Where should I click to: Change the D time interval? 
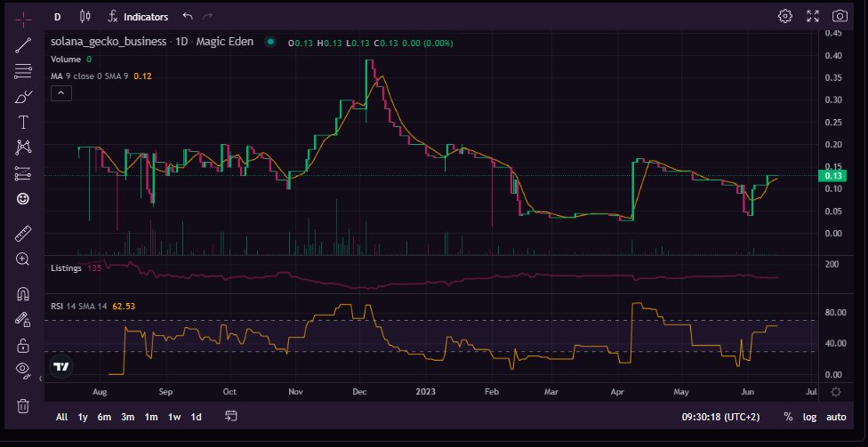[x=57, y=17]
